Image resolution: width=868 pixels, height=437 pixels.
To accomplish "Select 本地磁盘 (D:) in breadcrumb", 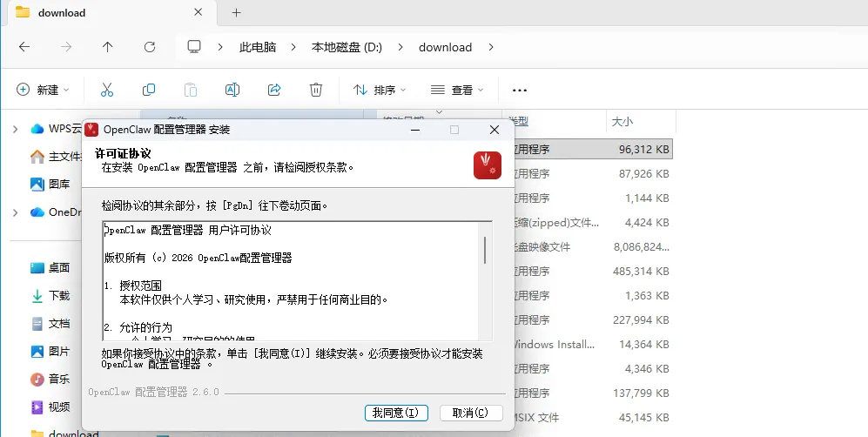I will click(x=347, y=47).
